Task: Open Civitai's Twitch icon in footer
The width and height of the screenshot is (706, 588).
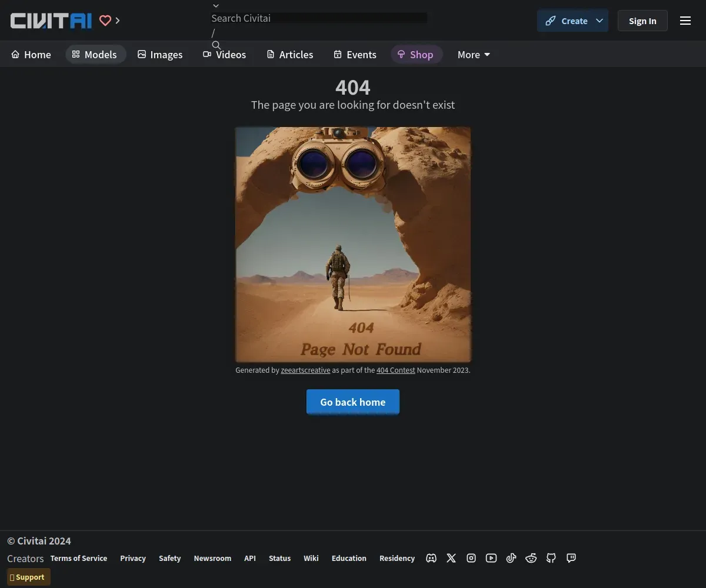Action: (x=571, y=558)
